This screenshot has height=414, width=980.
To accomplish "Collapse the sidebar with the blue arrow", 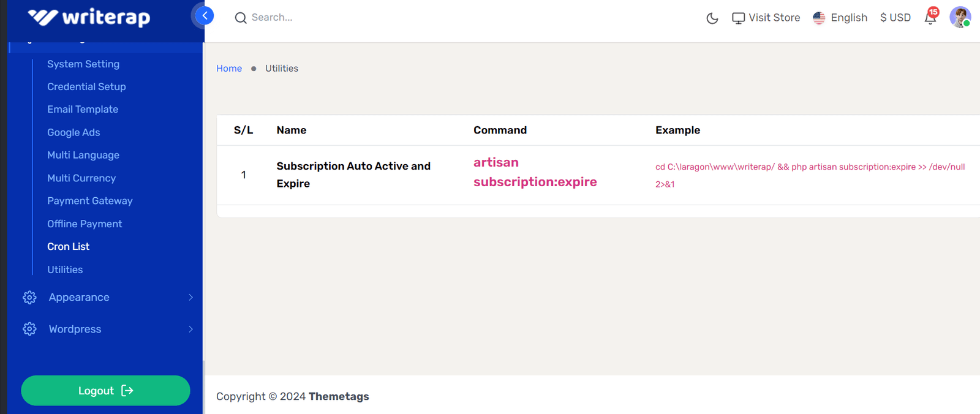I will pos(205,15).
